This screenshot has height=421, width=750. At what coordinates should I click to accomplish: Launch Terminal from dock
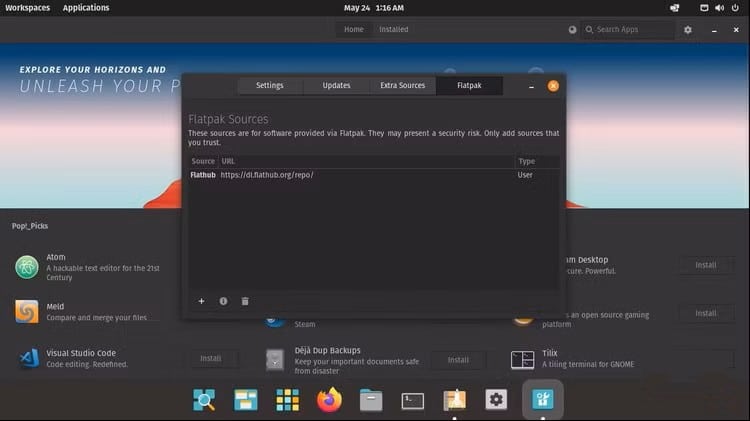click(x=412, y=401)
